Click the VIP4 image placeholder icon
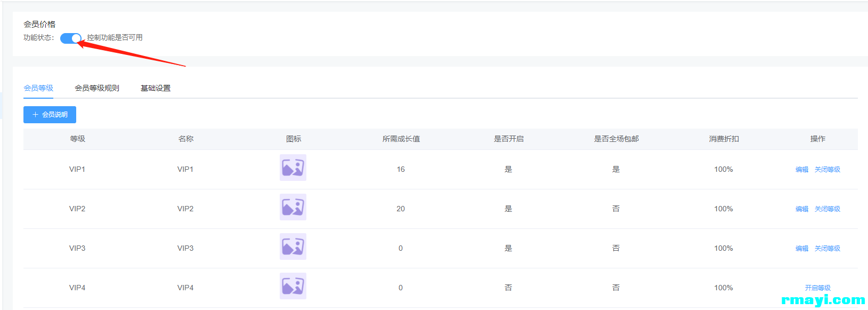Screen dimensions: 868x310 (293, 287)
